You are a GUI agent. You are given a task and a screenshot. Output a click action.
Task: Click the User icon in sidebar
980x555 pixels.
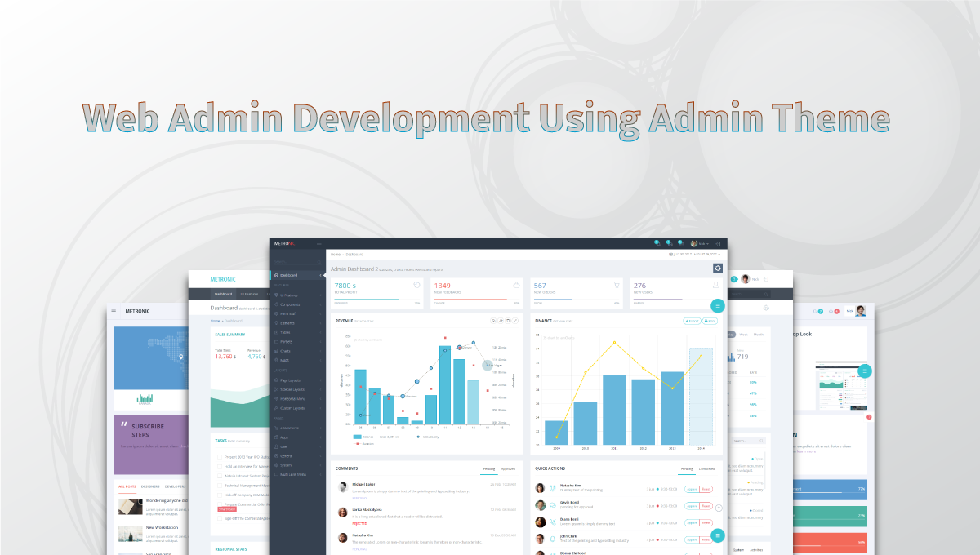(276, 446)
